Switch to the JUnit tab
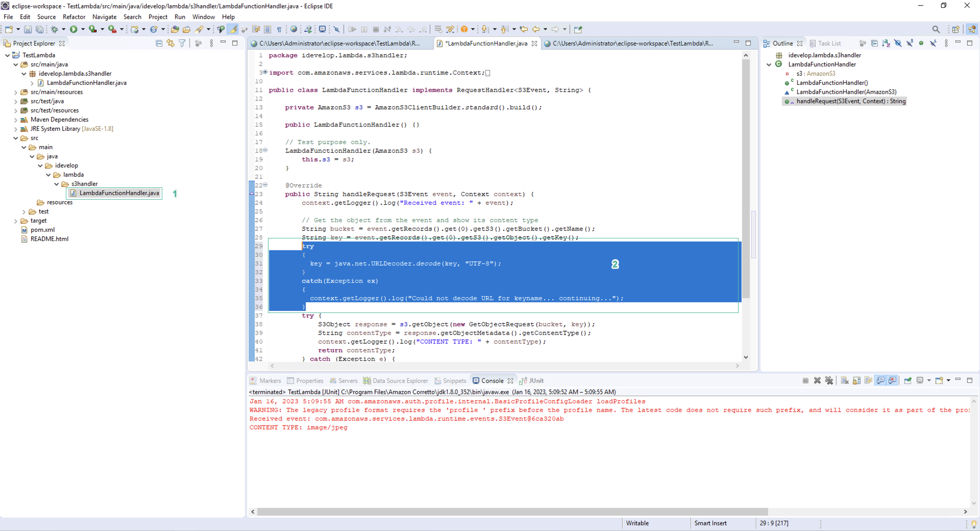 tap(531, 381)
